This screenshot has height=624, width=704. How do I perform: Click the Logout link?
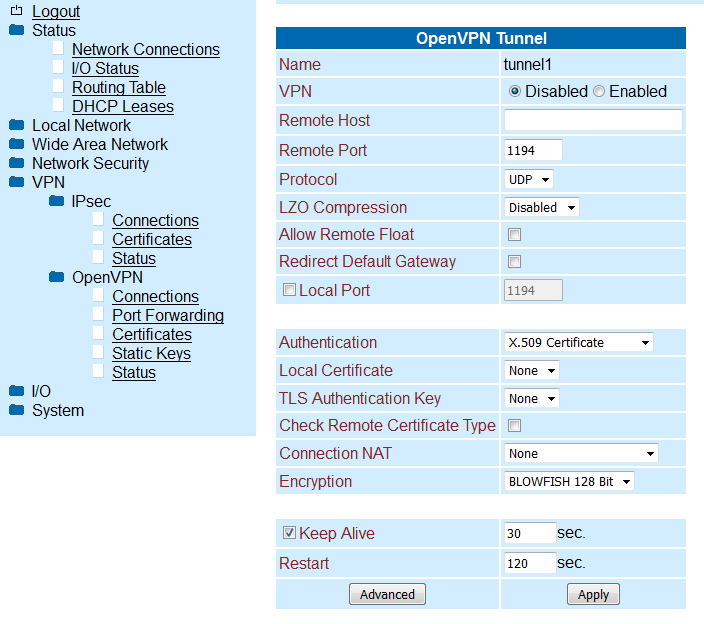(56, 12)
